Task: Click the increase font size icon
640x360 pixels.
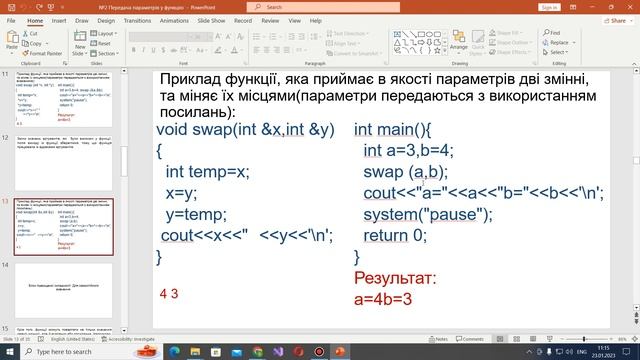Action: click(x=218, y=37)
